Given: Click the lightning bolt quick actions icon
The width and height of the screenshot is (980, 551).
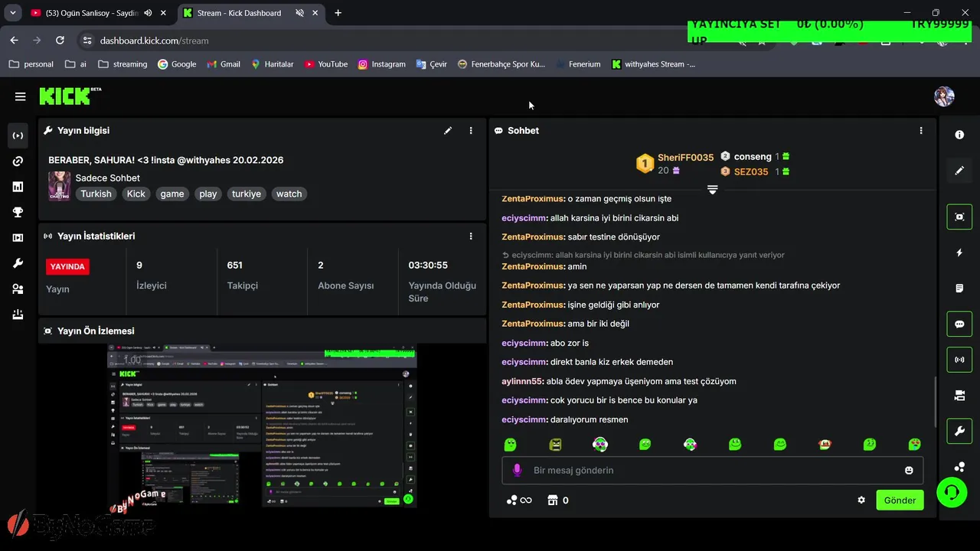Looking at the screenshot, I should (959, 253).
